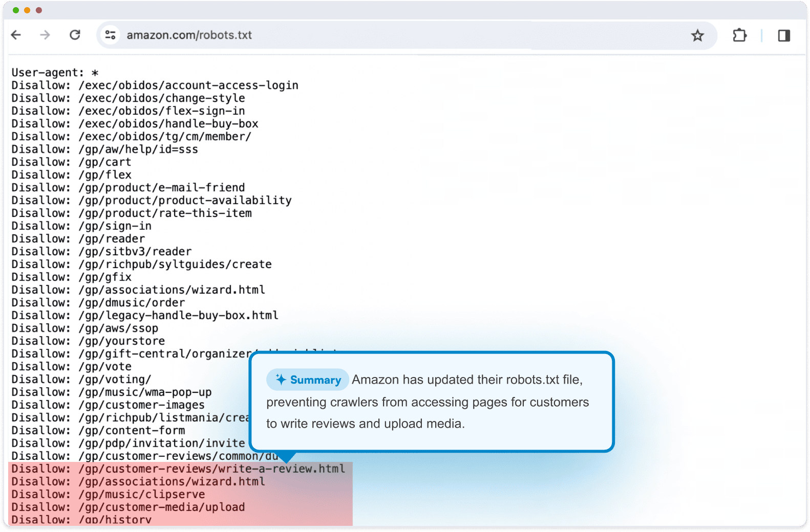Screen dimensions: 810x532
Task: Go back with the browser back arrow
Action: pyautogui.click(x=16, y=35)
